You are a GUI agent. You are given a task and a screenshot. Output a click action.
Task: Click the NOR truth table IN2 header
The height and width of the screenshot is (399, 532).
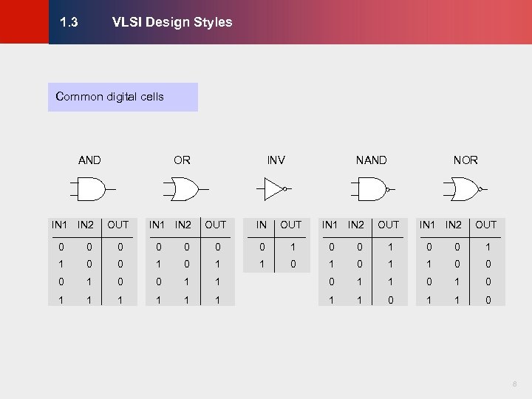point(453,225)
